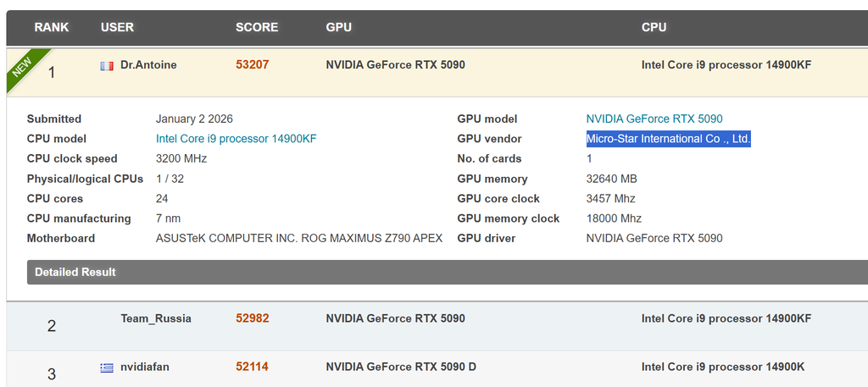Sort by the SCORE column header
868x387 pixels.
pyautogui.click(x=257, y=27)
